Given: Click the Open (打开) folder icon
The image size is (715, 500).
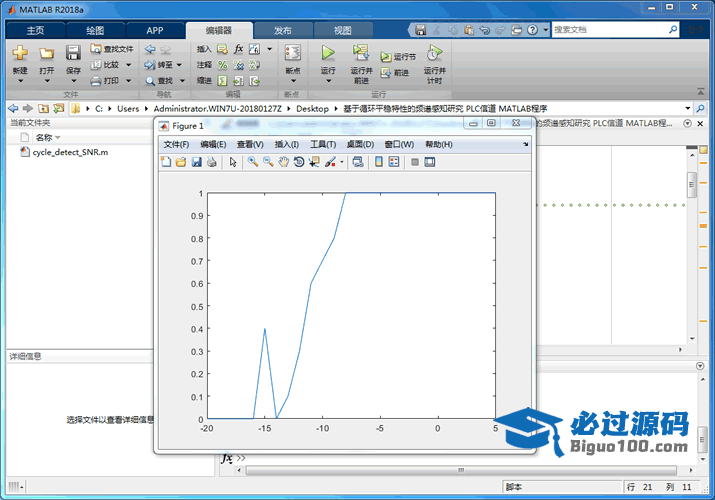Looking at the screenshot, I should (47, 53).
